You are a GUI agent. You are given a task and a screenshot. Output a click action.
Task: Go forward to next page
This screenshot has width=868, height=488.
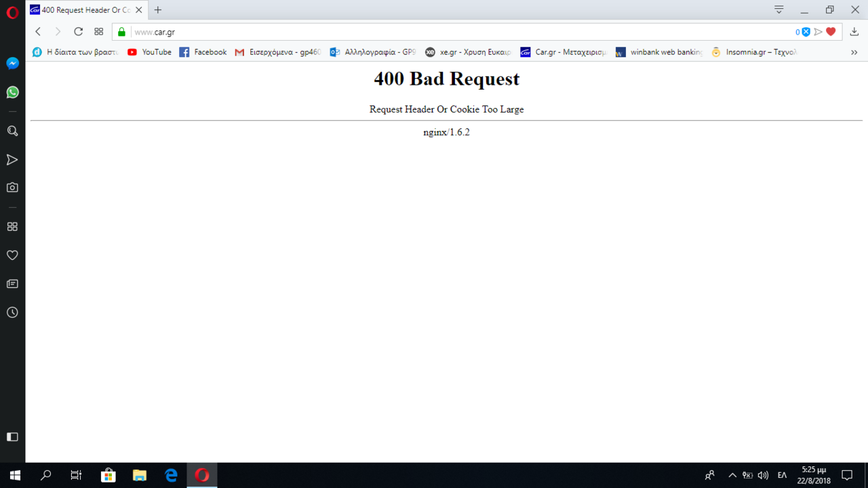click(58, 32)
